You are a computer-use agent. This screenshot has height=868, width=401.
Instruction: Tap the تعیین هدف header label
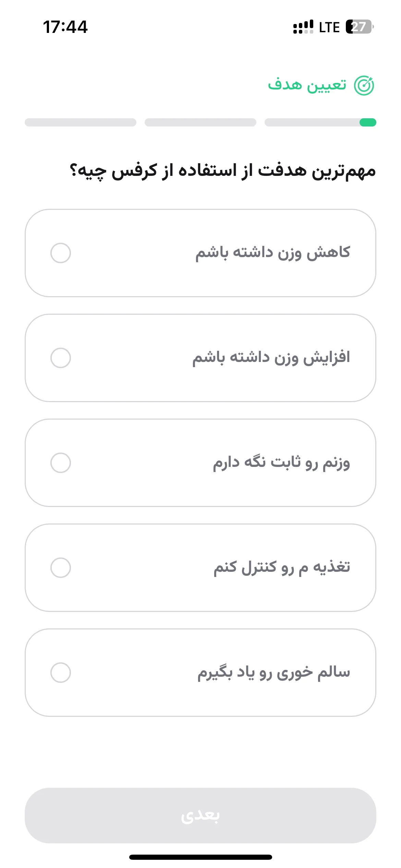click(x=307, y=85)
